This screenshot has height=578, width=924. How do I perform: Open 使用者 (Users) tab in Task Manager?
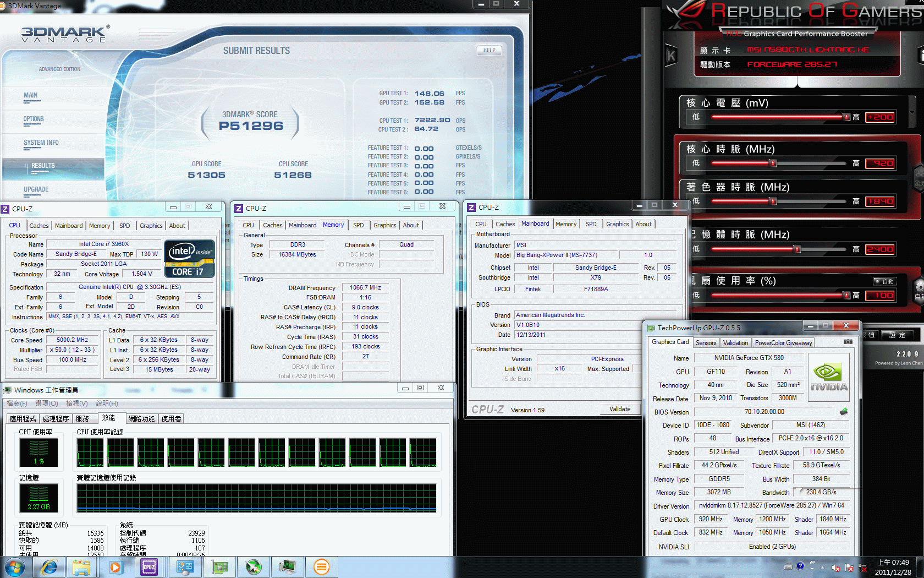tap(172, 419)
